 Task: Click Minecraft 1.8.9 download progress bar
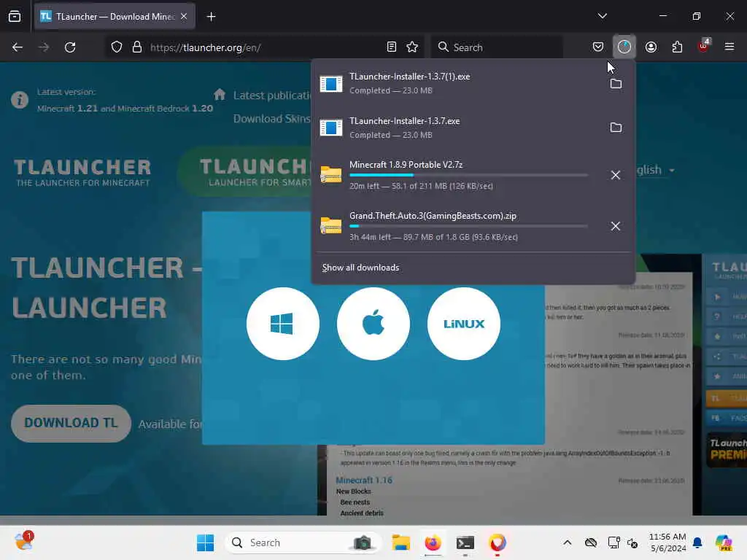point(469,175)
